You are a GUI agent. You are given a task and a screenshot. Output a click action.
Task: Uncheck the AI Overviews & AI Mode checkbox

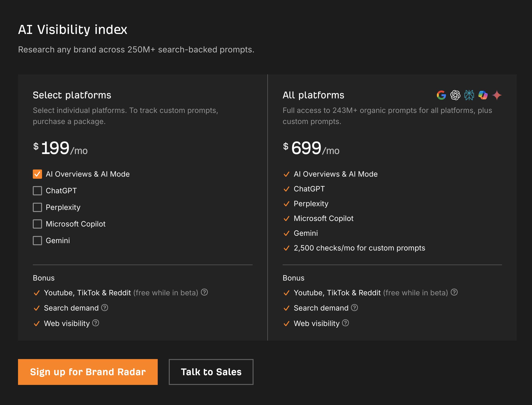37,174
